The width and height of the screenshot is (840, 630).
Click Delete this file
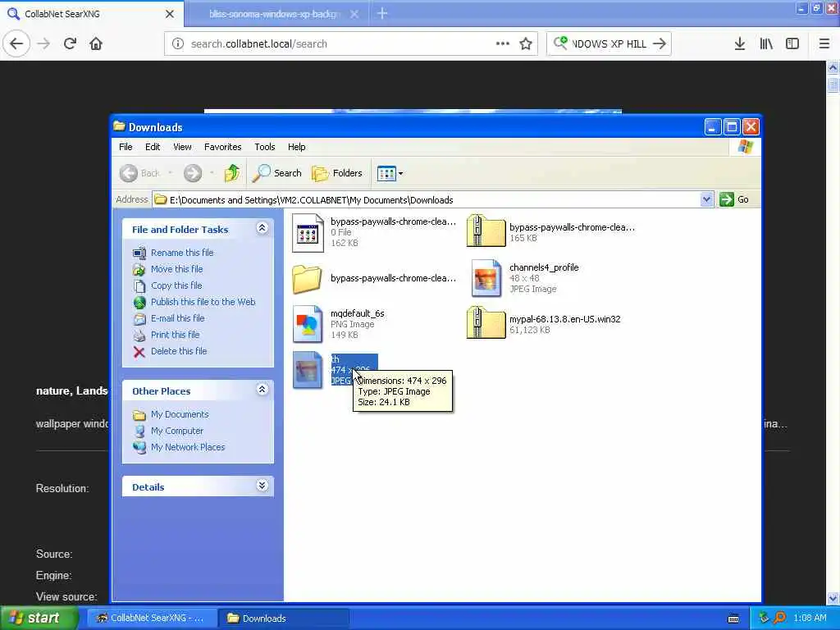point(179,351)
